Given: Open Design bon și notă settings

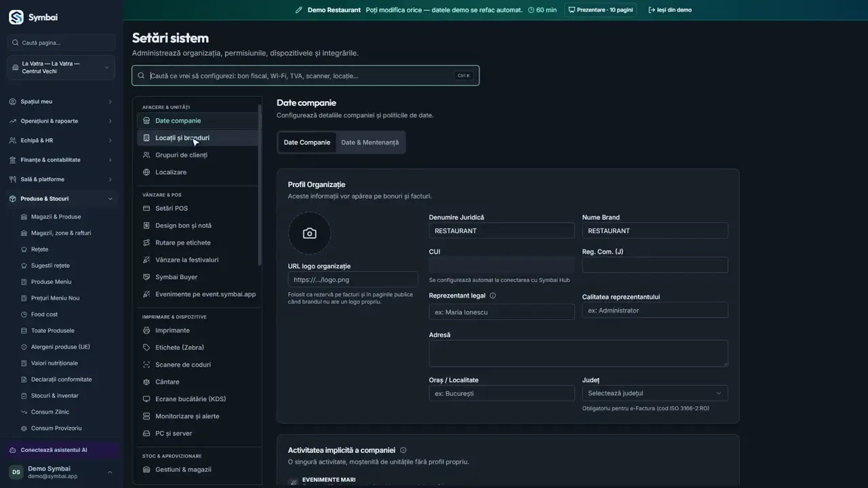Looking at the screenshot, I should pyautogui.click(x=198, y=226).
